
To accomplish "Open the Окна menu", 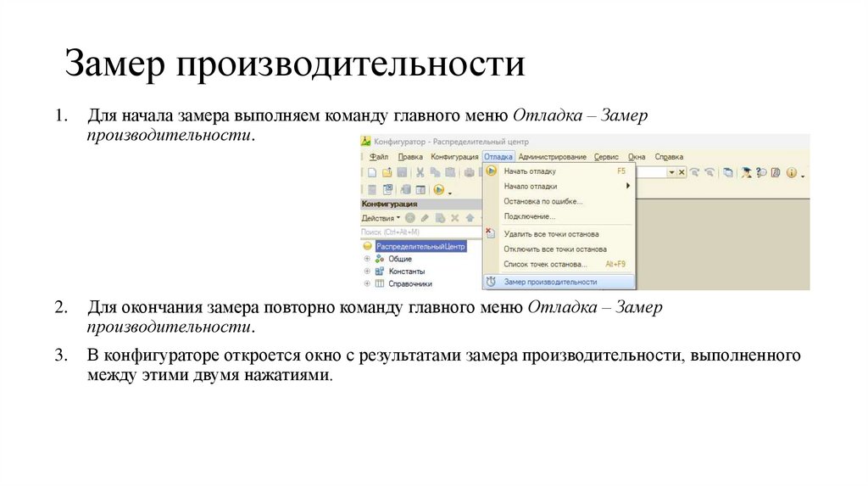I will (x=637, y=157).
